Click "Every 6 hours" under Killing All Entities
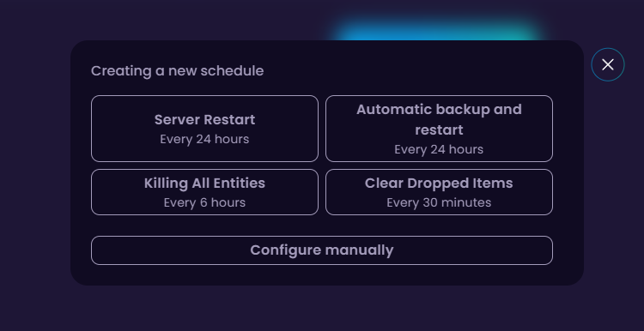 coord(204,202)
